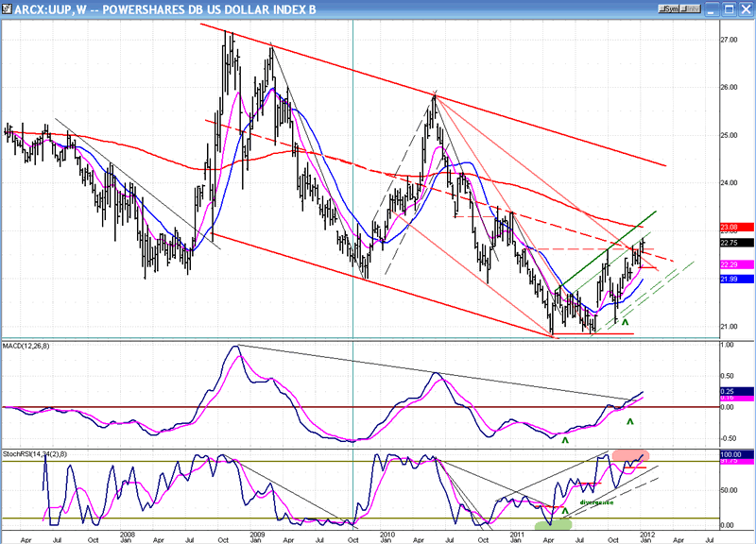Click the chart window icon in title bar
Viewport: 756px width, 544px height.
point(8,8)
